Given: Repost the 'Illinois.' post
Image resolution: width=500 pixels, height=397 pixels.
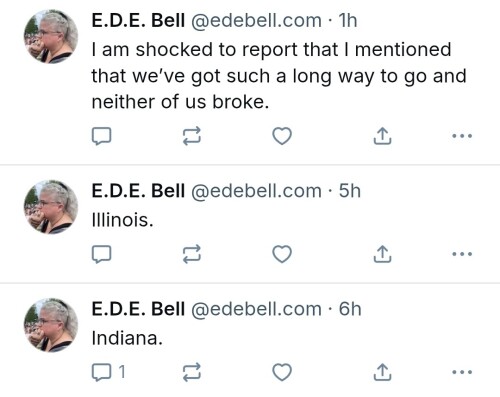Looking at the screenshot, I should pos(192,254).
